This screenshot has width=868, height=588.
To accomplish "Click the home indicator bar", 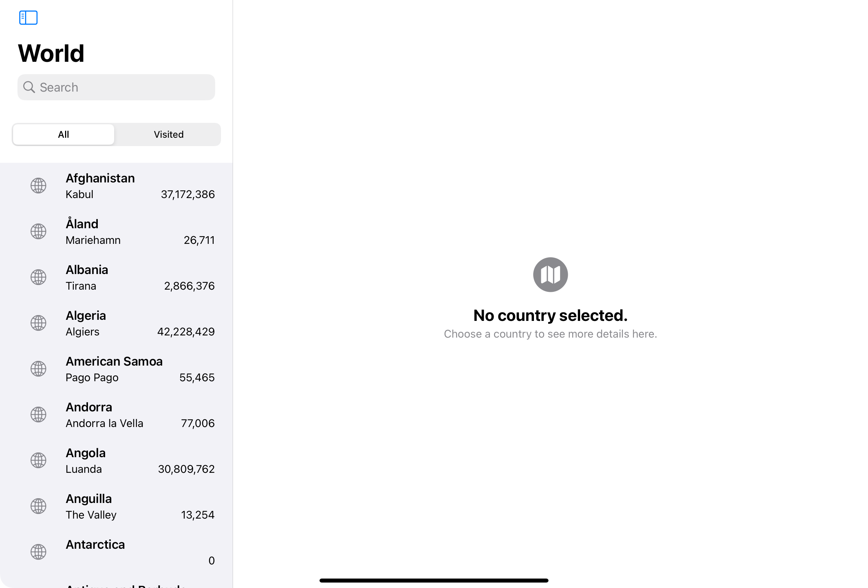I will 434,580.
